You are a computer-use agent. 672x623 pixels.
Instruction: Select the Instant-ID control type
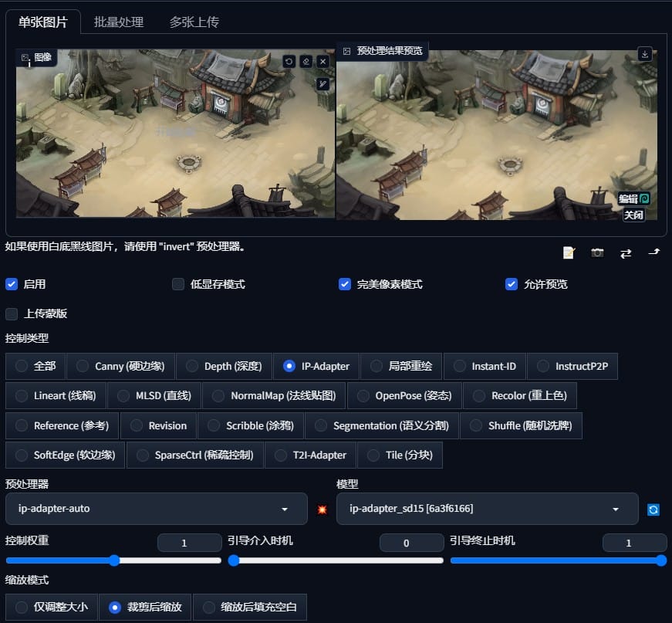[x=485, y=366]
